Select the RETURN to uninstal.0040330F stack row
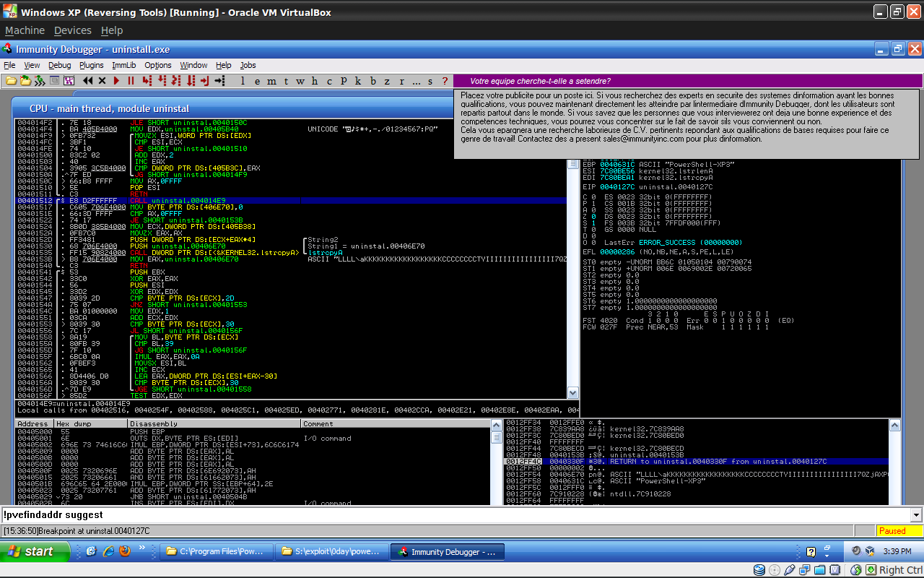924x578 pixels. [x=696, y=461]
